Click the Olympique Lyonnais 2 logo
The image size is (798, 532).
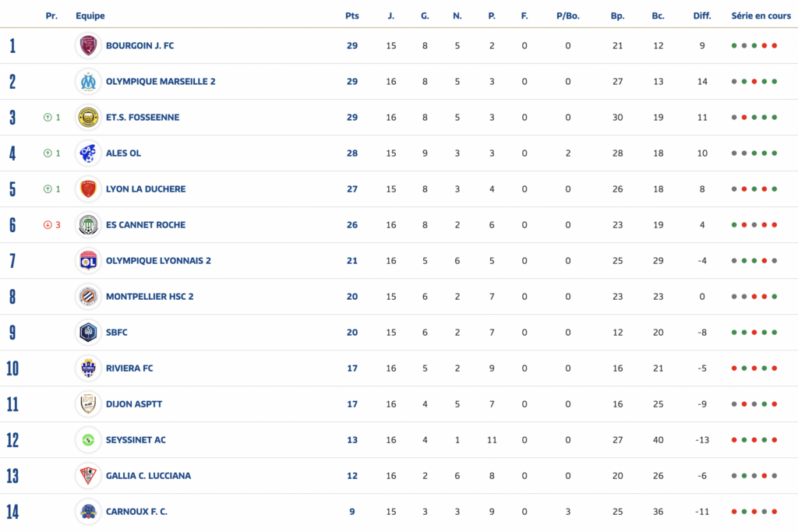(89, 261)
